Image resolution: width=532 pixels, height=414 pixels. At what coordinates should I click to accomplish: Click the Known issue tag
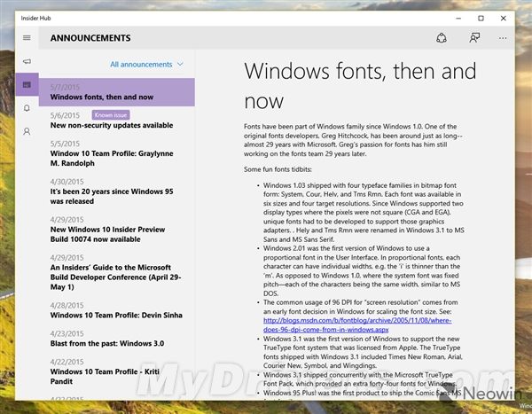click(x=112, y=115)
